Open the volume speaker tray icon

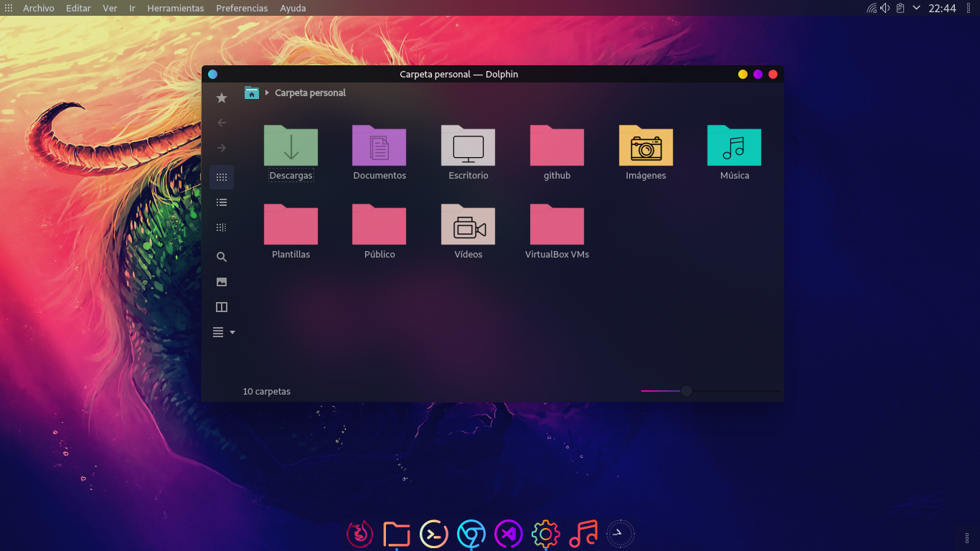pyautogui.click(x=885, y=8)
